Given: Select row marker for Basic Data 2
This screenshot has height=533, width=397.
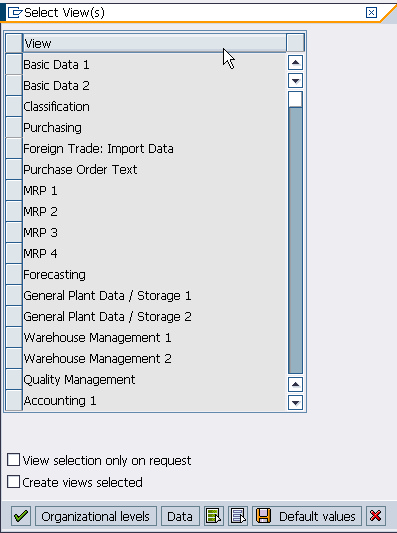Looking at the screenshot, I should click(14, 85).
